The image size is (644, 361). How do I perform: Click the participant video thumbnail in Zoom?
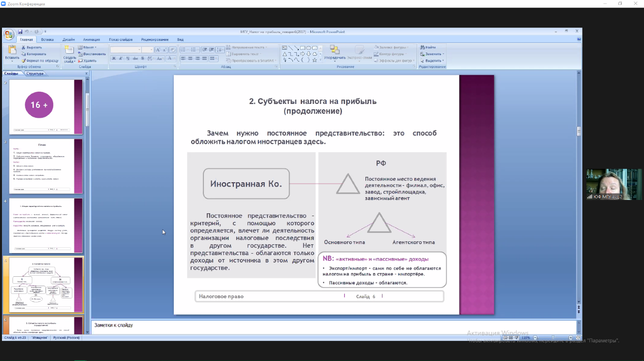pyautogui.click(x=614, y=184)
